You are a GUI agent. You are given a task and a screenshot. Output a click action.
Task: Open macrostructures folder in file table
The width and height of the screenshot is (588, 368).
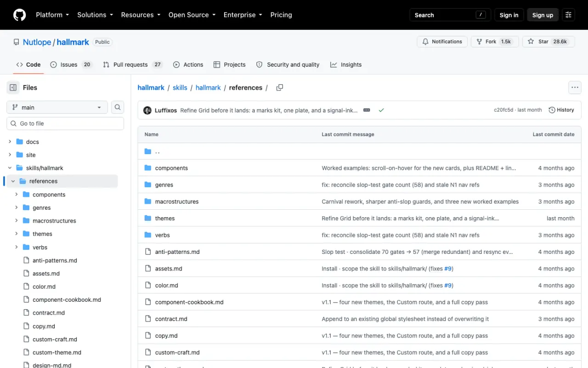pos(177,201)
